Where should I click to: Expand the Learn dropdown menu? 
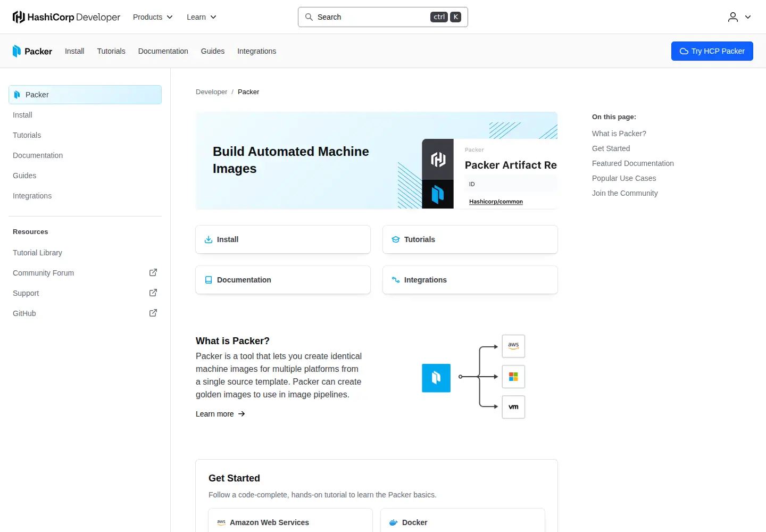(x=202, y=17)
